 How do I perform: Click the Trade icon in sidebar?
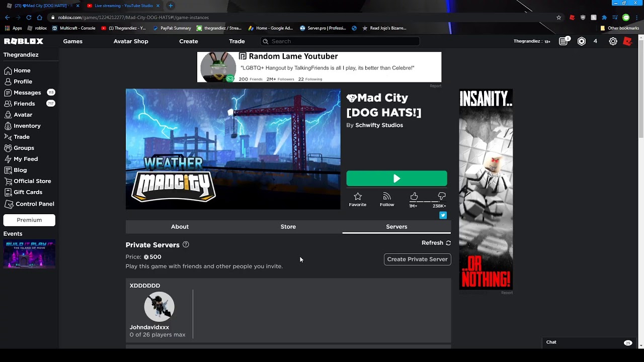click(x=8, y=137)
